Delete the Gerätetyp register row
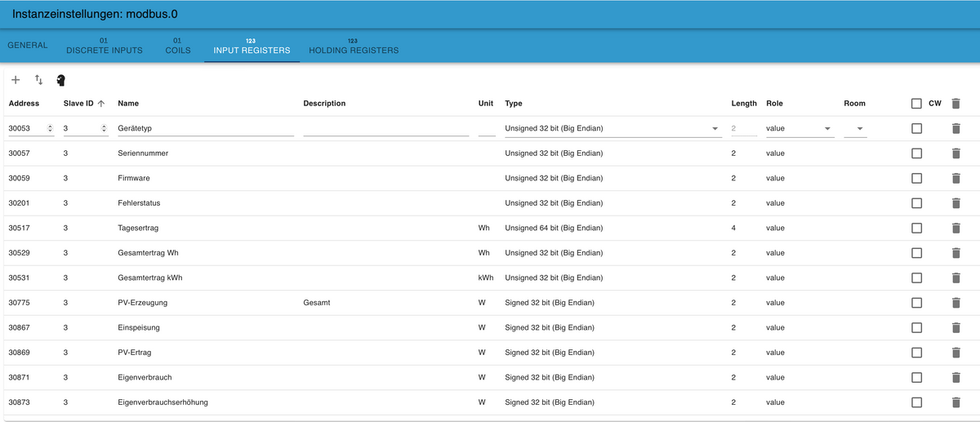The width and height of the screenshot is (980, 422). click(x=955, y=128)
